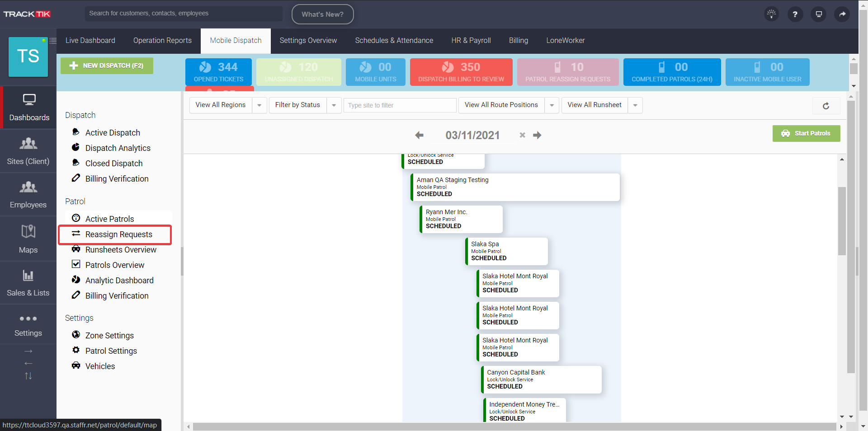Select the 03/11/2021 date field
This screenshot has height=431, width=868.
[x=472, y=135]
